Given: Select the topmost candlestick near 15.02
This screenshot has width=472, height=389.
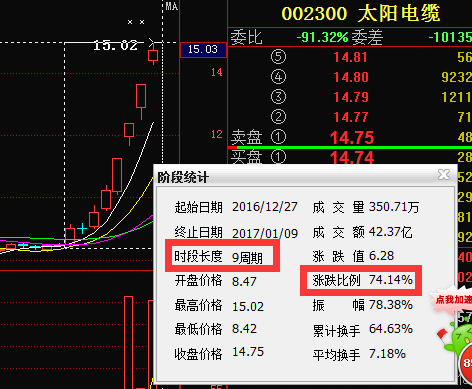Looking at the screenshot, I should point(153,55).
